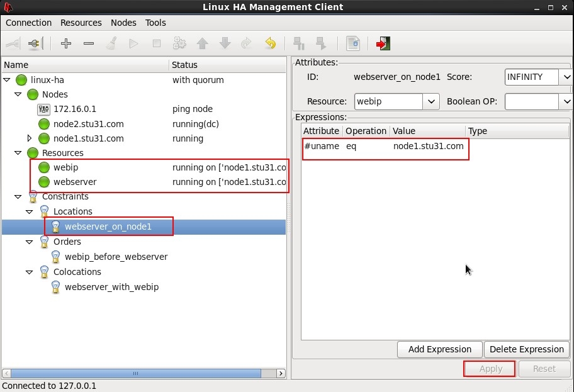Click the green status icon beside webip
The image size is (574, 392).
44,167
